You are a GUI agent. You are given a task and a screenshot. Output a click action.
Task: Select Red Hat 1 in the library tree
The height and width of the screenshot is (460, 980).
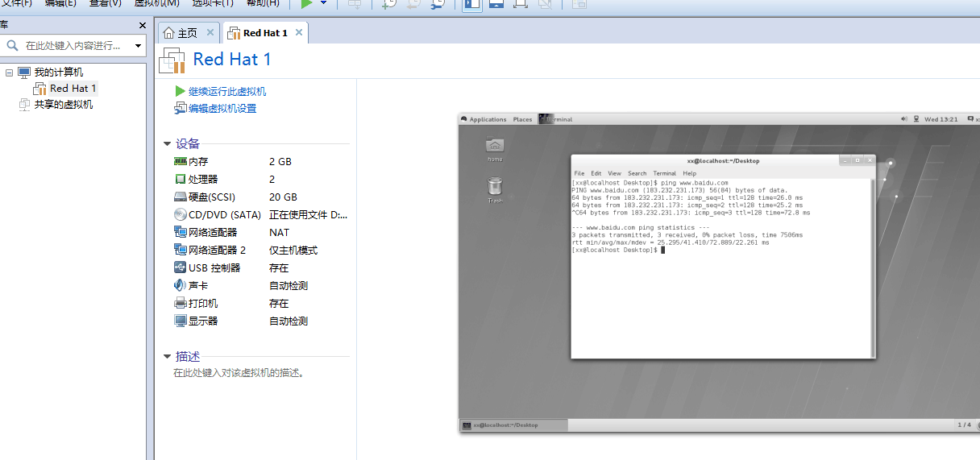pyautogui.click(x=73, y=89)
